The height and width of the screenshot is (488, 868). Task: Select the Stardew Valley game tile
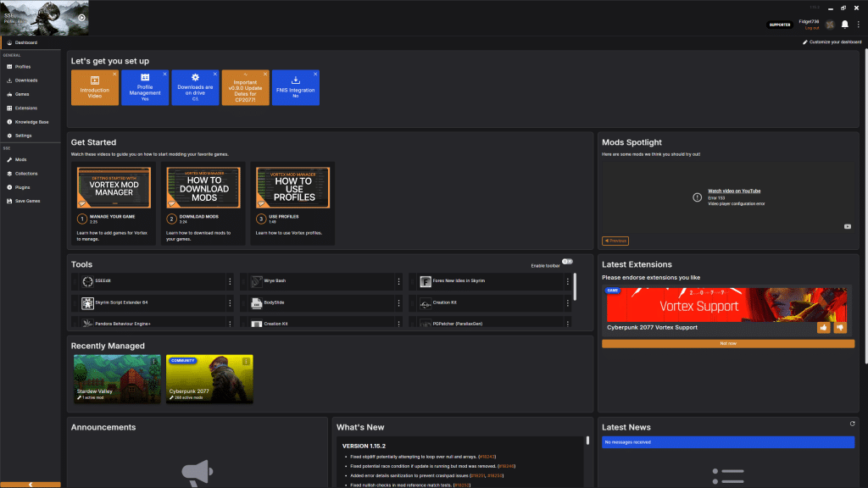(x=117, y=379)
